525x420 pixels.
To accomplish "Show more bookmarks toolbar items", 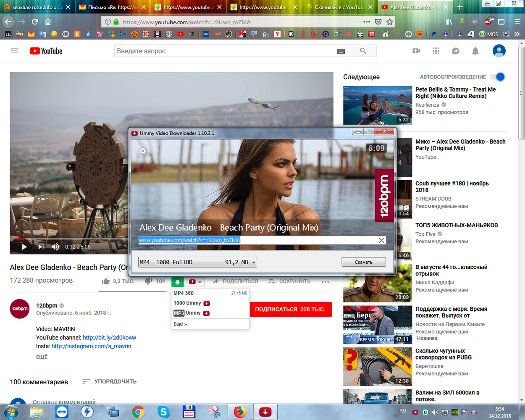I will [x=517, y=34].
